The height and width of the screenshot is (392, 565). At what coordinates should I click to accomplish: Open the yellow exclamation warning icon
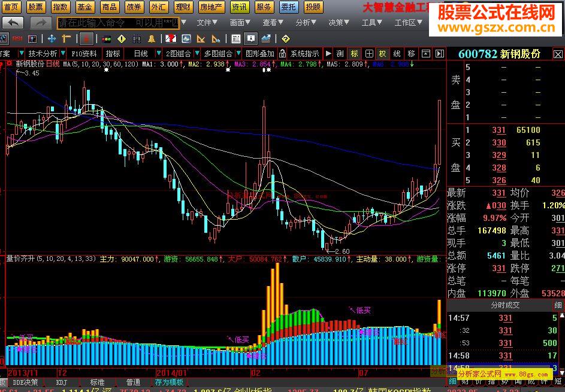pos(122,38)
